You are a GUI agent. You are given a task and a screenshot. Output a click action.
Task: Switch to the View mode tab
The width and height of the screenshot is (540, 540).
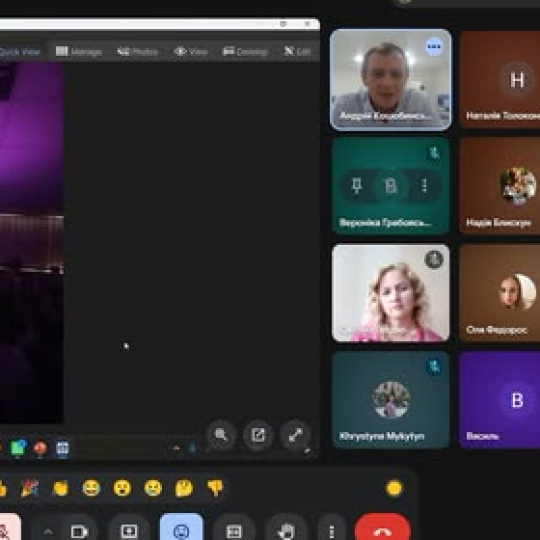point(191,52)
